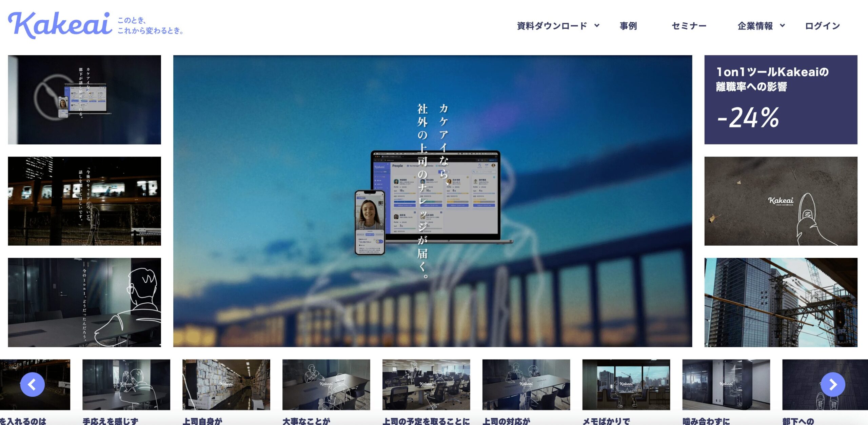Open the 事例 menu item

coord(628,26)
